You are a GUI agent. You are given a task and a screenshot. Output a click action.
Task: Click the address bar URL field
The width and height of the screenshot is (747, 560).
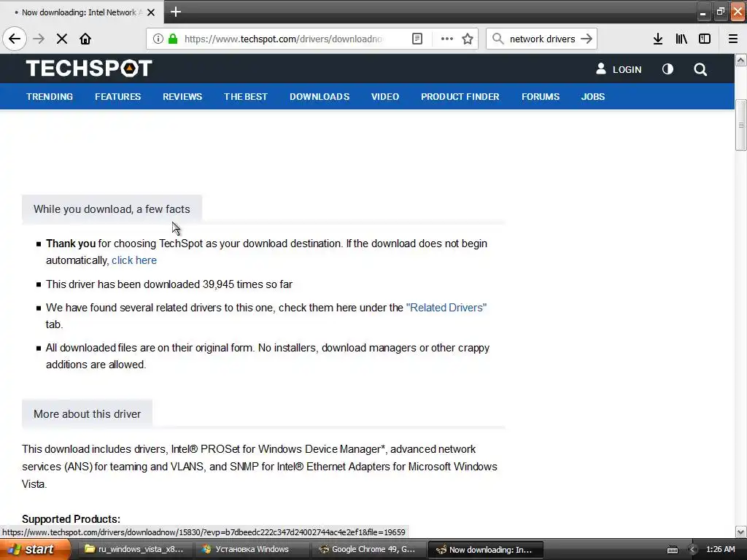283,39
